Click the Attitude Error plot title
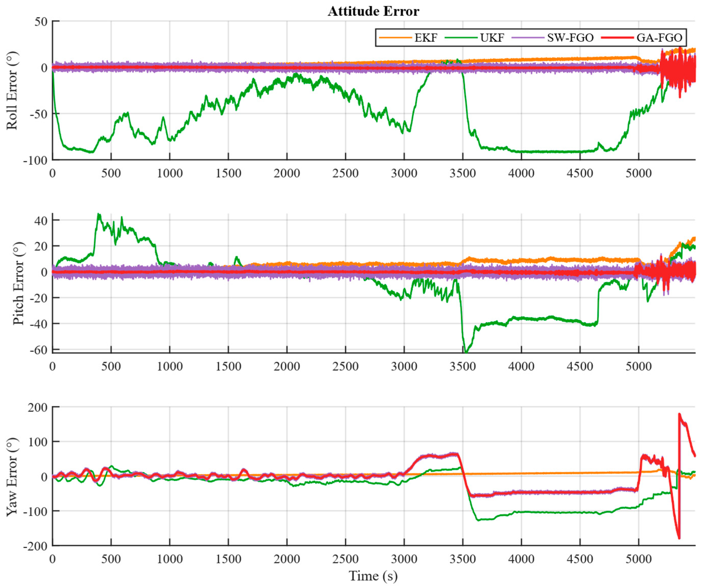The width and height of the screenshot is (704, 588). click(373, 11)
